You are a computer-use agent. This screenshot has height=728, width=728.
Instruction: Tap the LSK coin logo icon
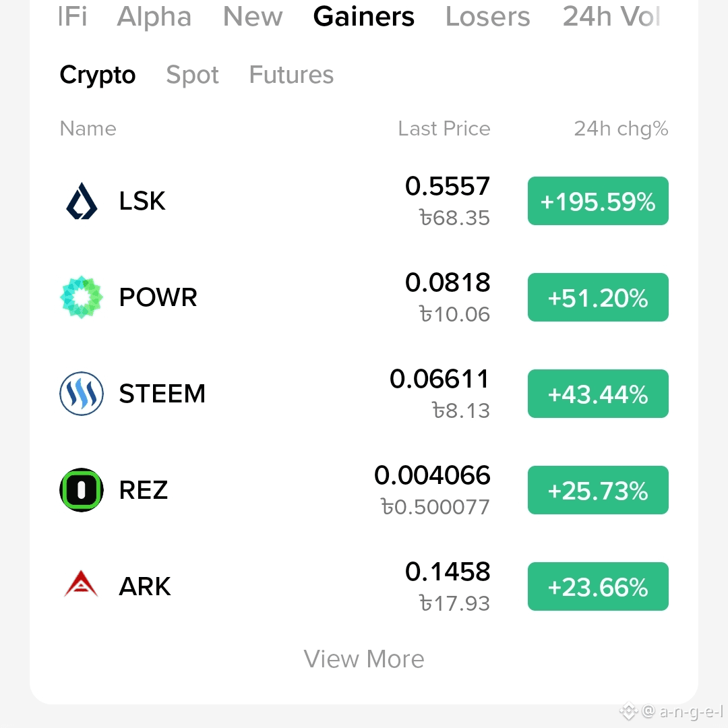pyautogui.click(x=82, y=201)
